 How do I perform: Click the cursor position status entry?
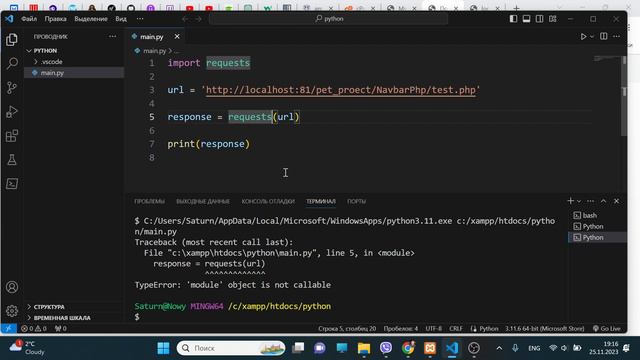point(347,328)
